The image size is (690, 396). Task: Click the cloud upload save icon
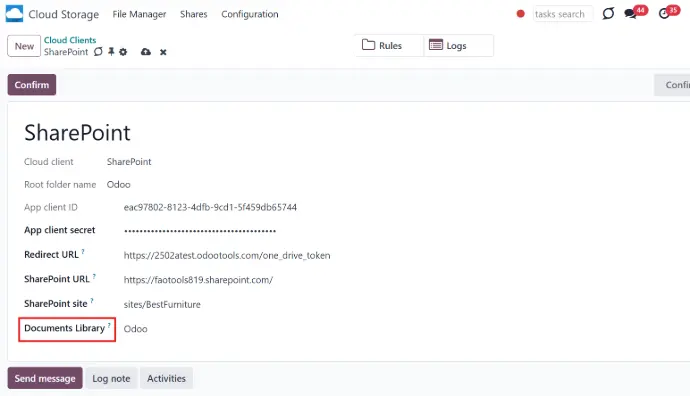tap(146, 52)
